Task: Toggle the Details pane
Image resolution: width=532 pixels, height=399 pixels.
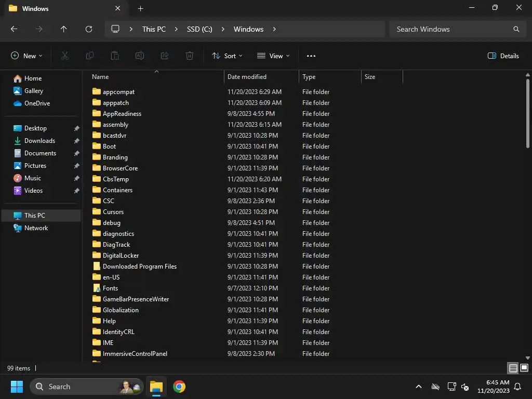Action: (x=503, y=56)
